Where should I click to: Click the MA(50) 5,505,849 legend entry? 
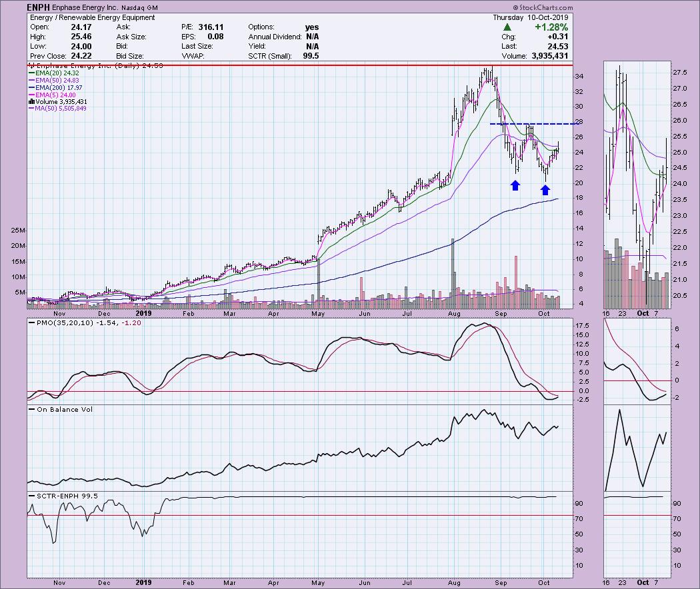pos(57,109)
